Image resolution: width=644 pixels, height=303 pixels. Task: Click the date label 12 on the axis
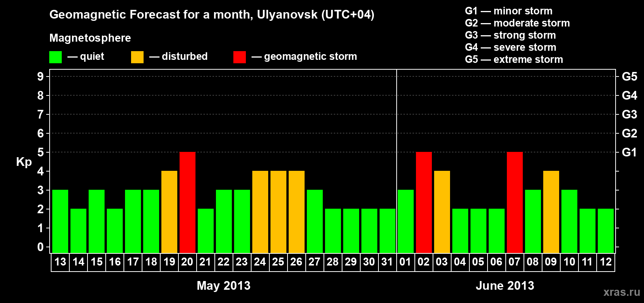(x=606, y=262)
